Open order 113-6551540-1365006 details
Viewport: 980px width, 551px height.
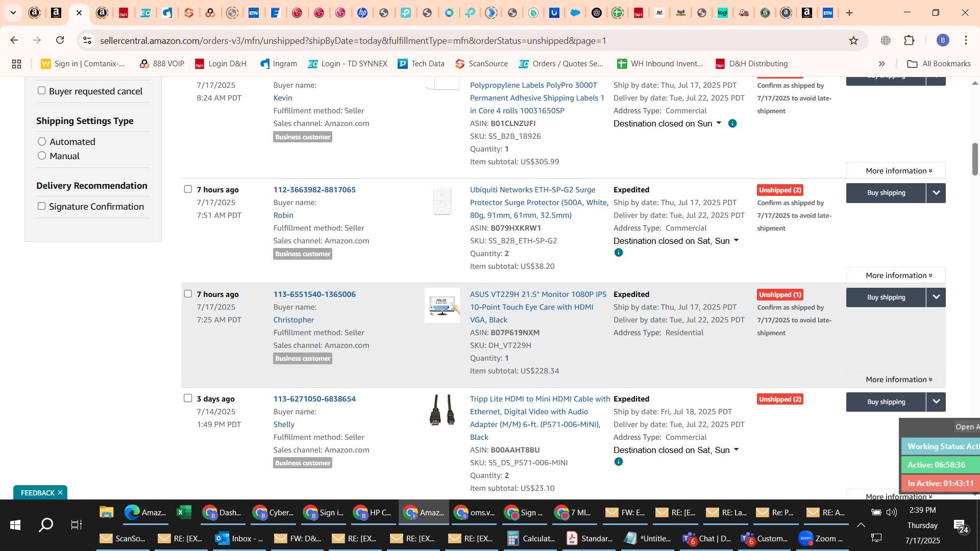tap(314, 294)
